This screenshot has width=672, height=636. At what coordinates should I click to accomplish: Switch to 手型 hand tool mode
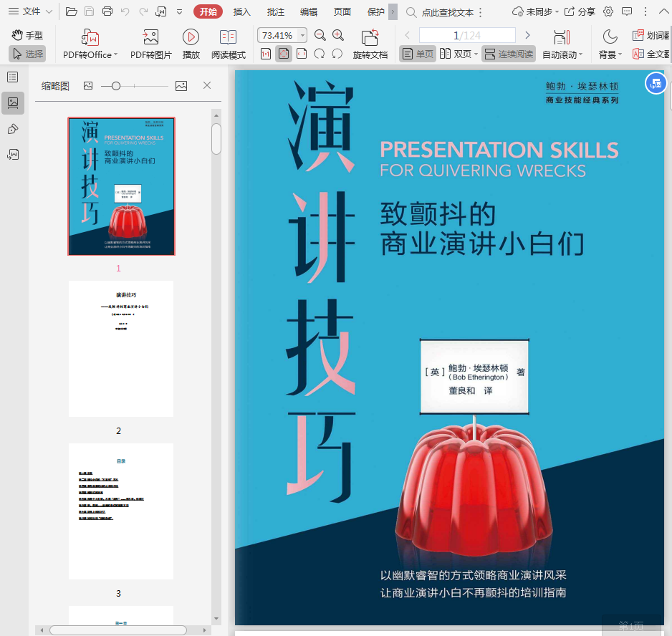[x=27, y=35]
